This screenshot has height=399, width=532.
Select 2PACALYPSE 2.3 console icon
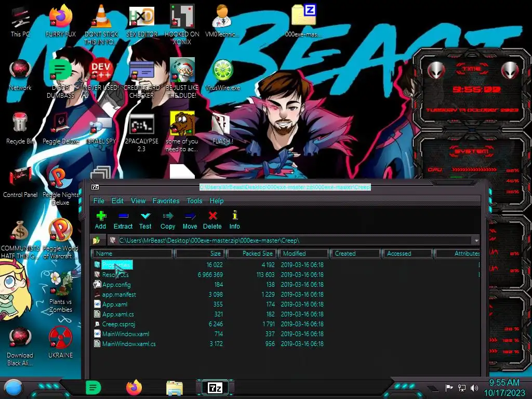141,132
